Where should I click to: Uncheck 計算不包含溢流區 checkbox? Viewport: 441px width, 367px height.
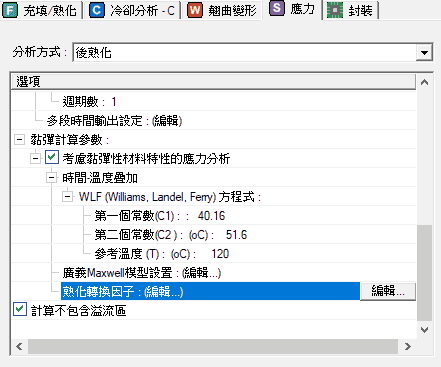[x=20, y=309]
